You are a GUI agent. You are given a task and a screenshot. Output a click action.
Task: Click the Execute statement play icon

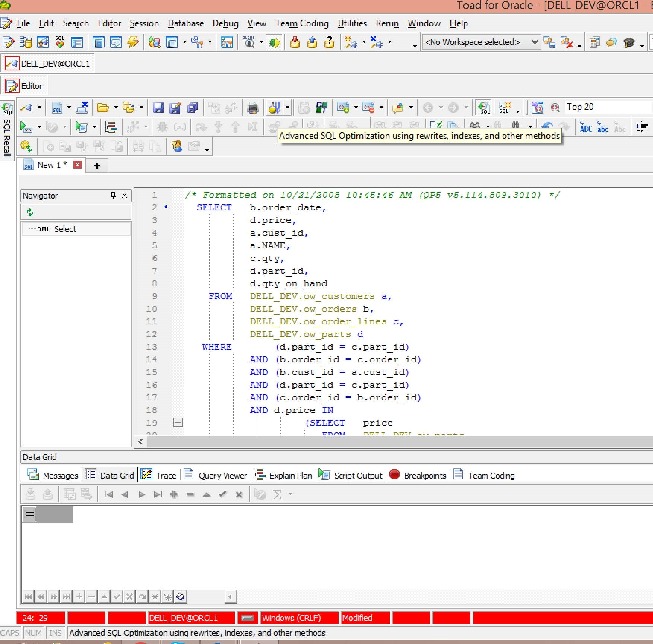pyautogui.click(x=26, y=127)
